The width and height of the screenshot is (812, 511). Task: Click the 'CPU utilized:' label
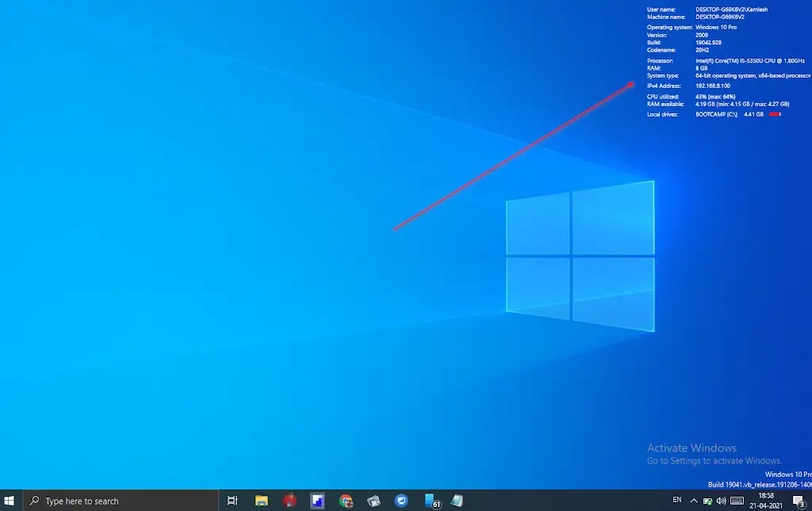[663, 97]
